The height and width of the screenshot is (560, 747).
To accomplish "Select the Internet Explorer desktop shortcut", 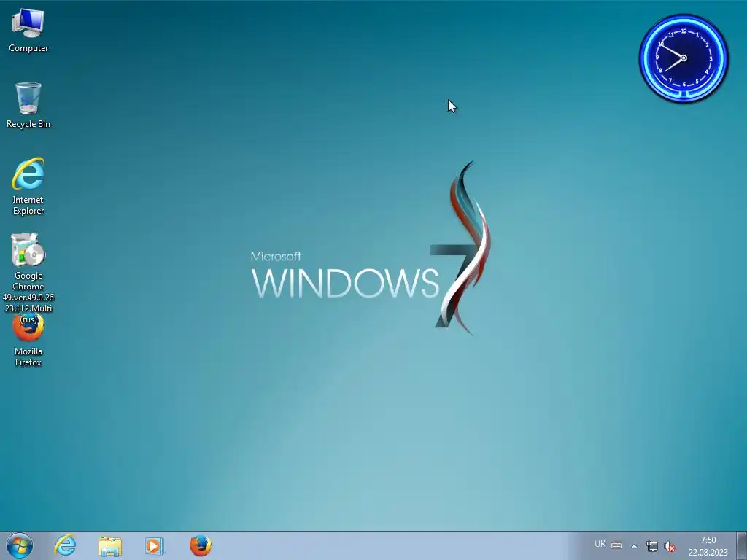I will (28, 186).
